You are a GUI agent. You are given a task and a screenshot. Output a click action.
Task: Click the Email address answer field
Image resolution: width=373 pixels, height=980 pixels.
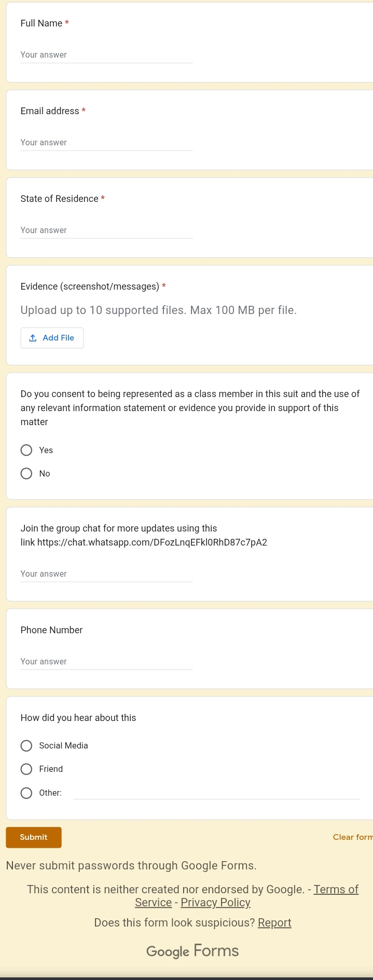tap(106, 143)
